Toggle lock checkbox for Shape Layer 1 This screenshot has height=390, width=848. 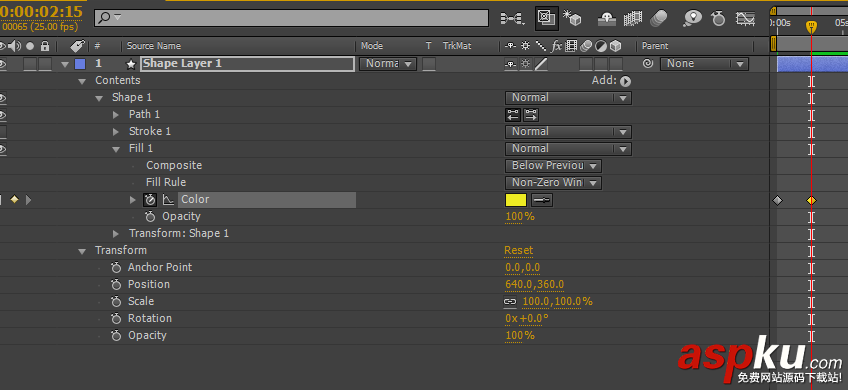(45, 64)
